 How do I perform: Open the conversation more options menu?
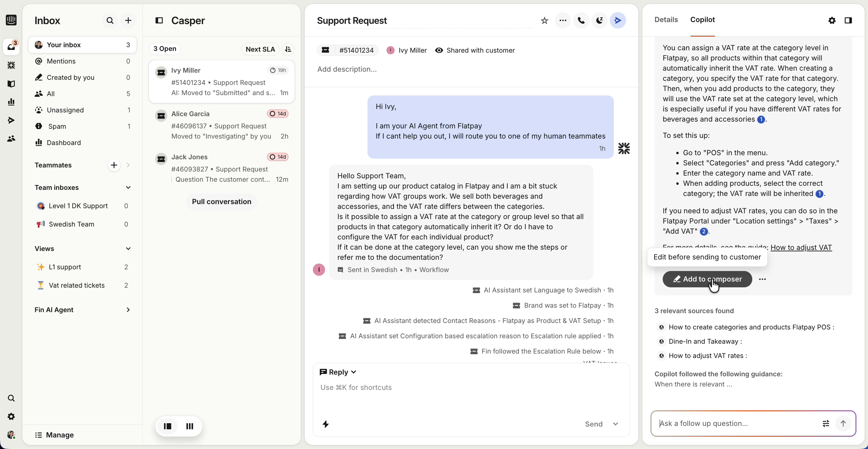(x=562, y=20)
